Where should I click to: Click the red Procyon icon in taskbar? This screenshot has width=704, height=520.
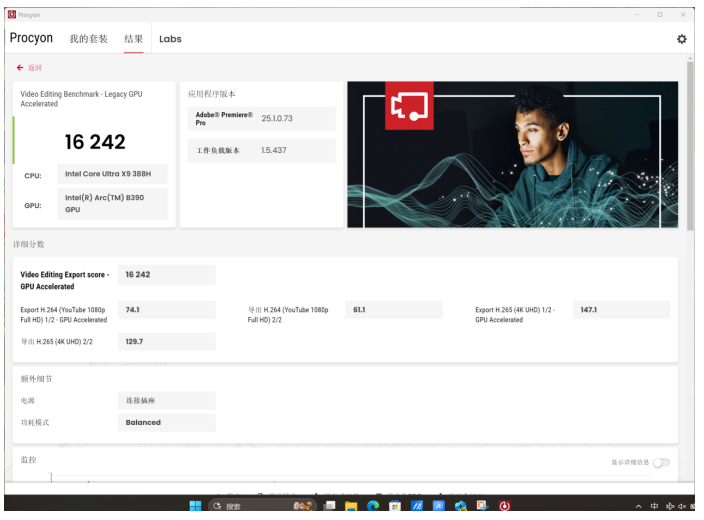[505, 506]
